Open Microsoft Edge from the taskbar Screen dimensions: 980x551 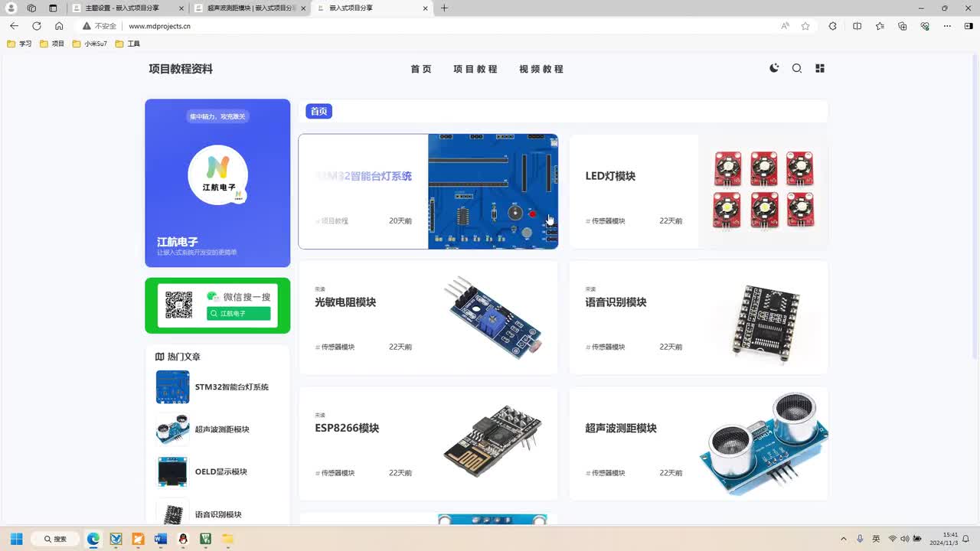(x=93, y=539)
